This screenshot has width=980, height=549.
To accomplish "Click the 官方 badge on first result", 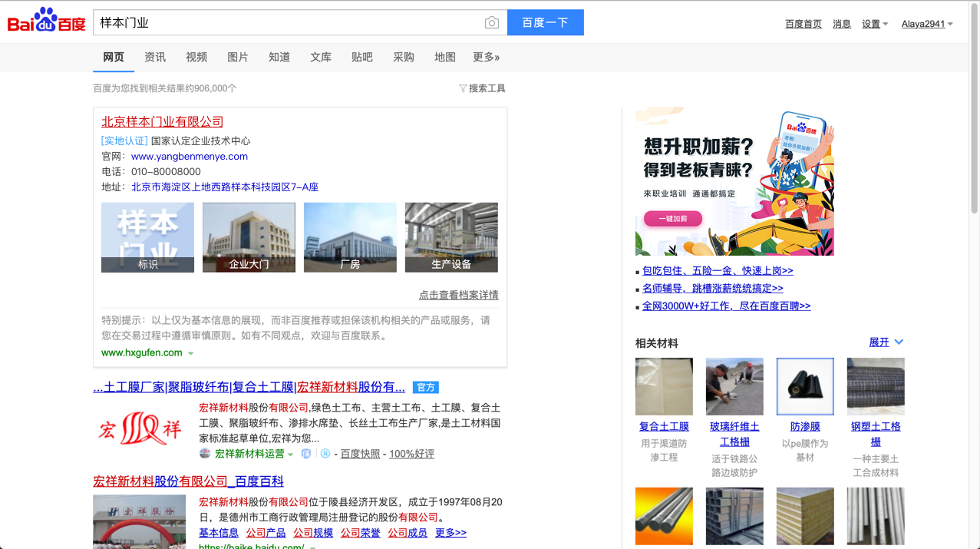I will click(x=426, y=387).
